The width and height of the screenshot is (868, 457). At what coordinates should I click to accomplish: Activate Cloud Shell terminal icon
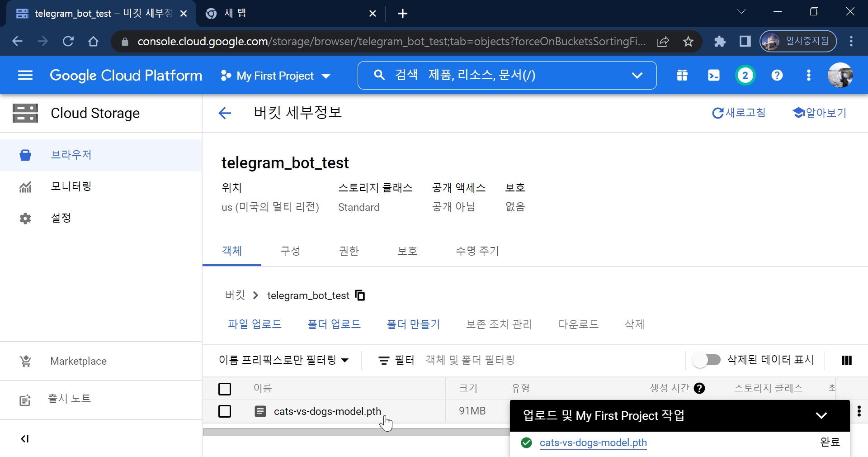(x=714, y=75)
